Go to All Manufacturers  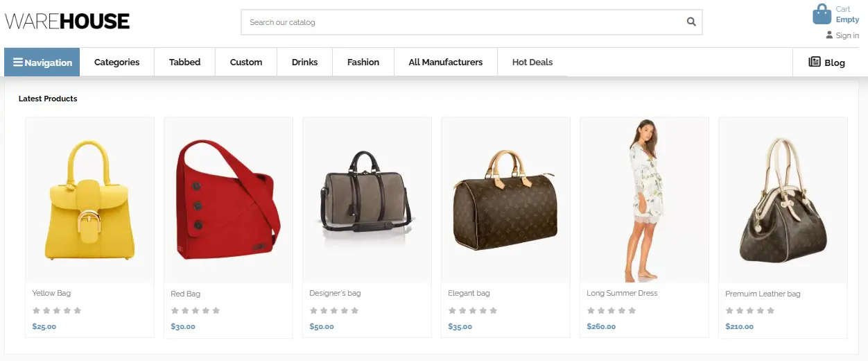(x=446, y=62)
